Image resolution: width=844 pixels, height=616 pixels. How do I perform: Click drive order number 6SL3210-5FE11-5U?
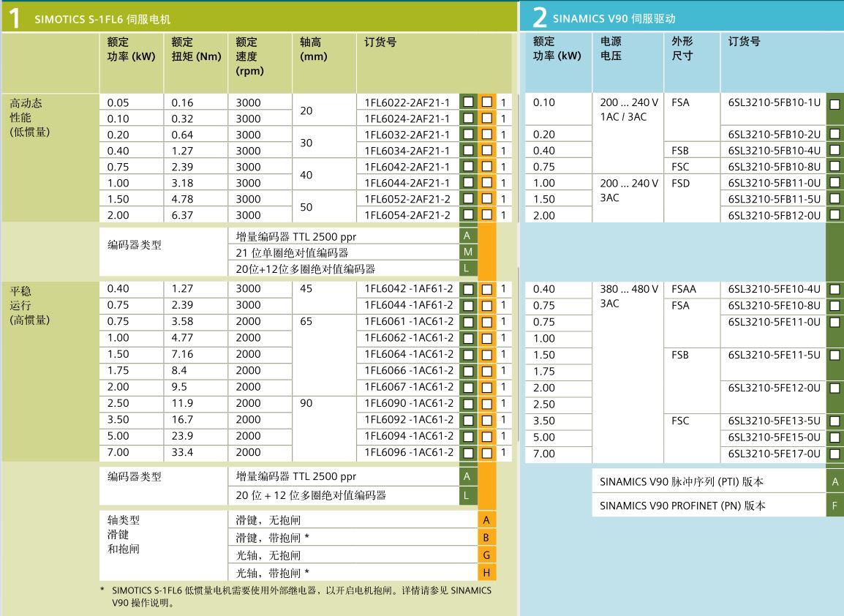point(774,355)
